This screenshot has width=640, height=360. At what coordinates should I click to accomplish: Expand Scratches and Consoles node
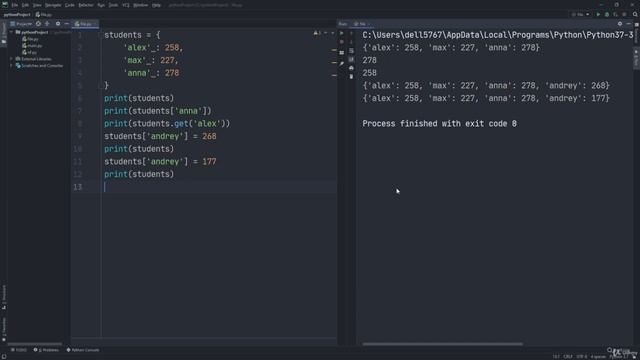[11, 65]
